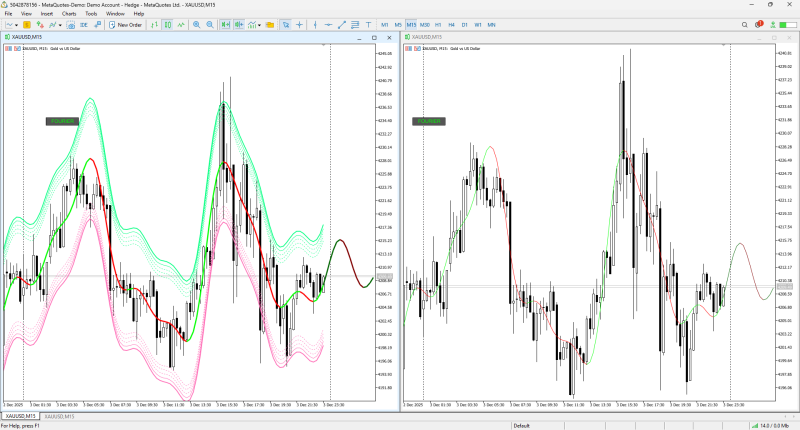Screen dimensions: 800x430
Task: Open the Tools menu
Action: pos(91,14)
